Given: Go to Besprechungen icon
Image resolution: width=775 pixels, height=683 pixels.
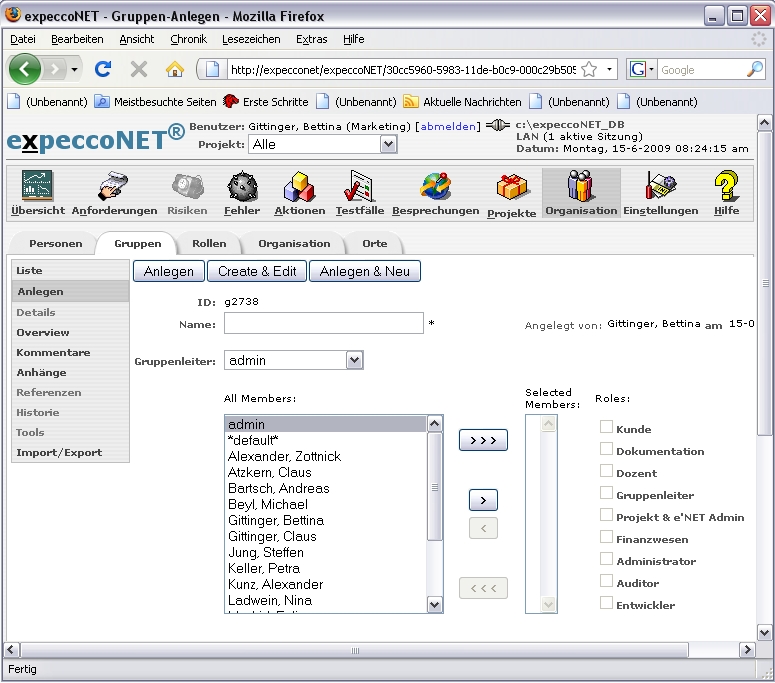Looking at the screenshot, I should pos(435,187).
